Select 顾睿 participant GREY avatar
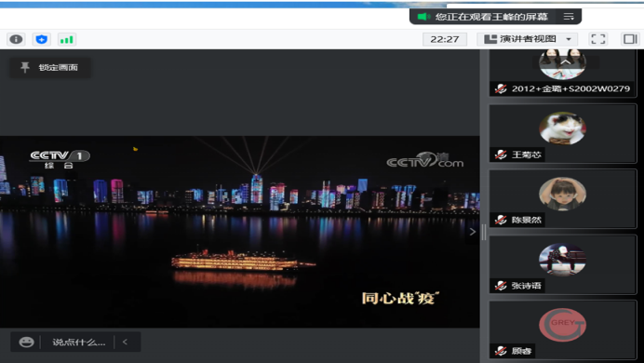This screenshot has height=363, width=644. [562, 325]
